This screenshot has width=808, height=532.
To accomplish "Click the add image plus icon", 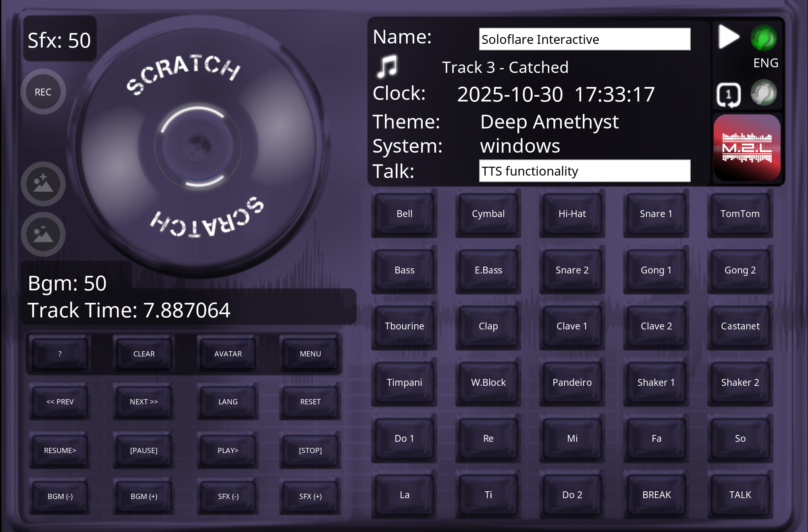I will (x=43, y=184).
